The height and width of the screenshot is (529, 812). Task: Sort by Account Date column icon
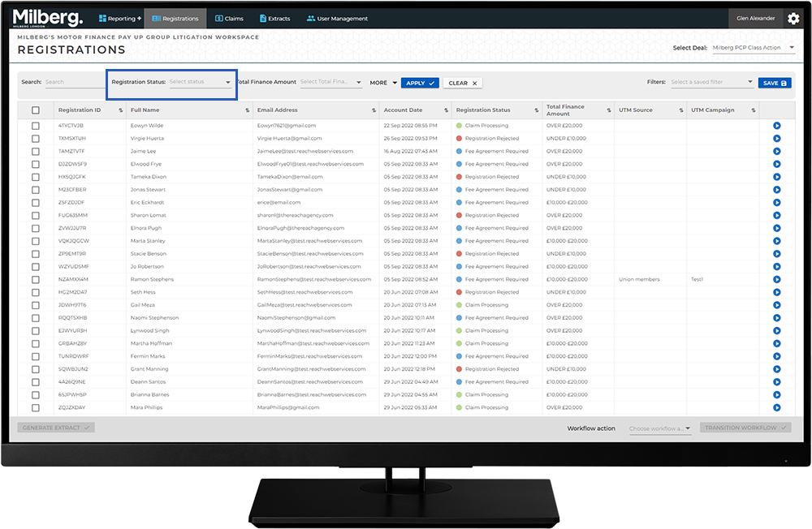446,110
